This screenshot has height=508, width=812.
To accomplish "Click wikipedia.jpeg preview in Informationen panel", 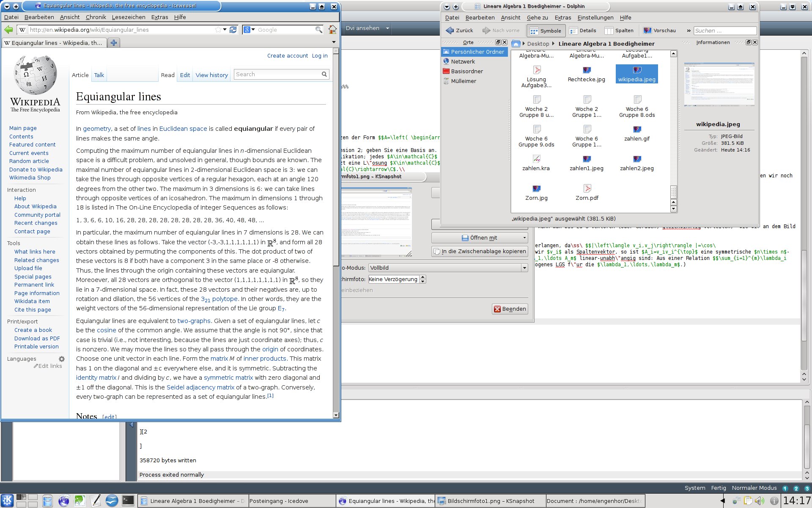I will pos(719,84).
